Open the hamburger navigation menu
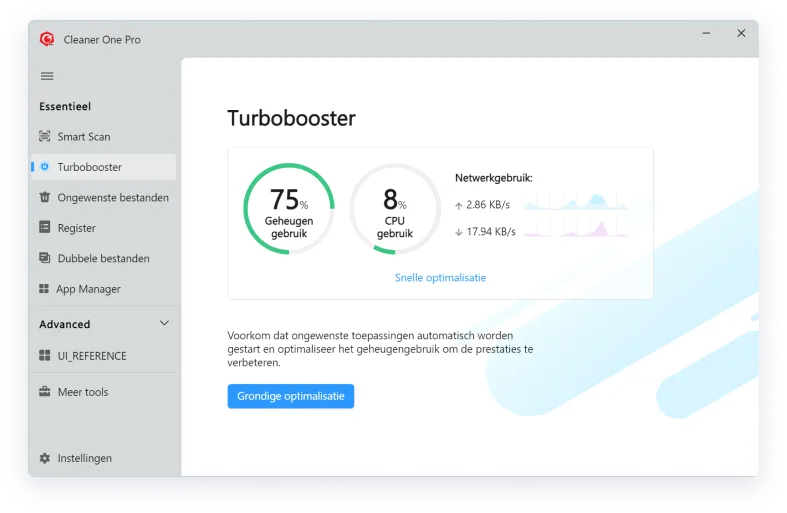The width and height of the screenshot is (787, 513). click(x=46, y=76)
